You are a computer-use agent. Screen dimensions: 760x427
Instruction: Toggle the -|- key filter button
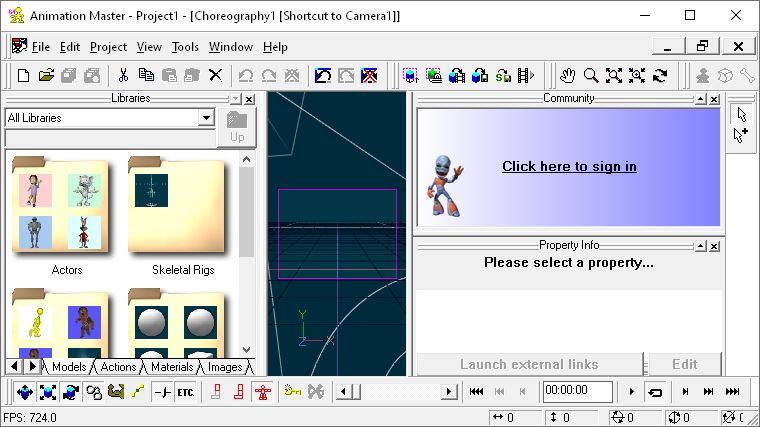162,392
